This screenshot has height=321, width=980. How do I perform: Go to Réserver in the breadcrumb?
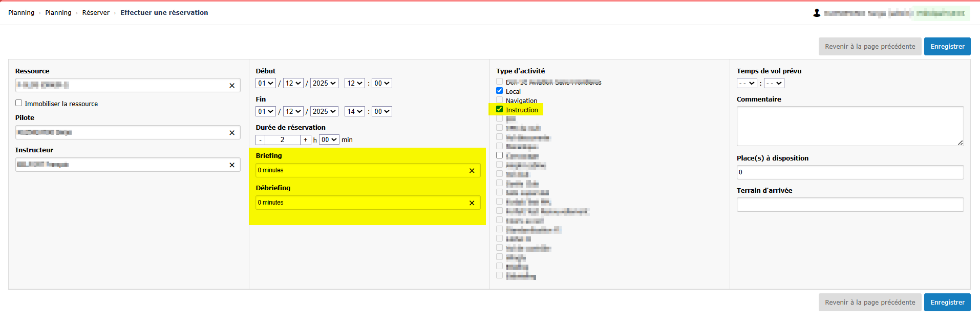coord(96,13)
